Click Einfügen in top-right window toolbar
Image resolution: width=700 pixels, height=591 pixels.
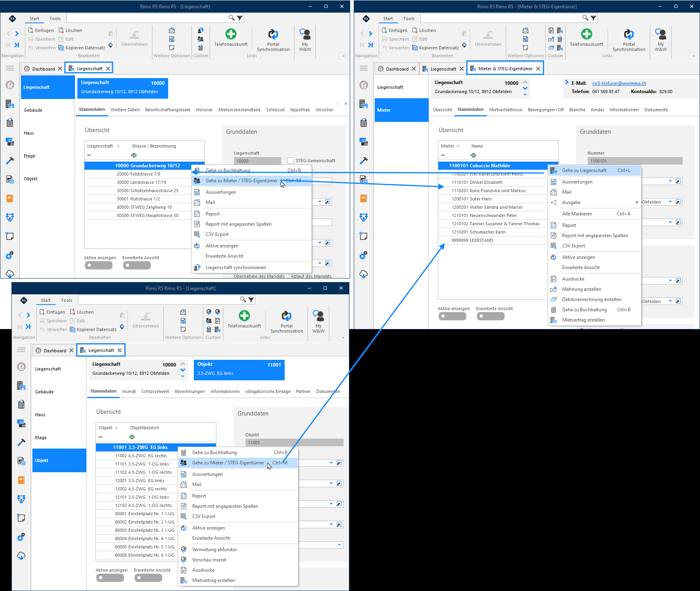(395, 30)
